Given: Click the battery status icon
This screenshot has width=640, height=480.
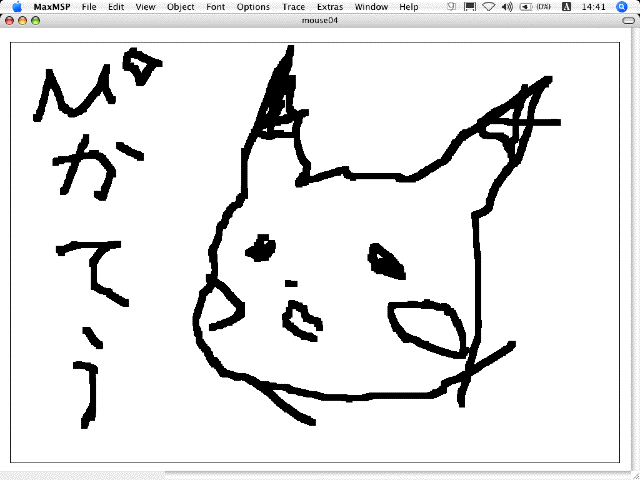Looking at the screenshot, I should point(535,7).
